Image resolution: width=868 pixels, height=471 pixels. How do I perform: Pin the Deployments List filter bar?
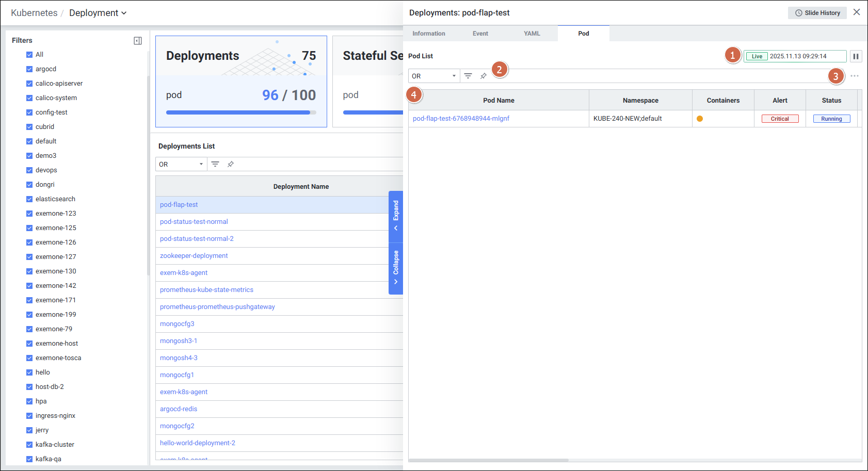click(x=231, y=164)
